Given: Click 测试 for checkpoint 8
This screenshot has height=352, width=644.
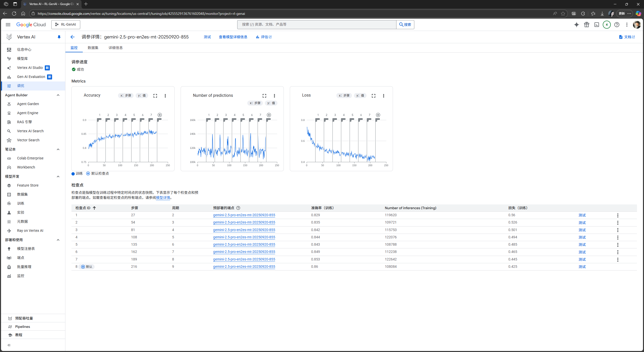Looking at the screenshot, I should [582, 267].
